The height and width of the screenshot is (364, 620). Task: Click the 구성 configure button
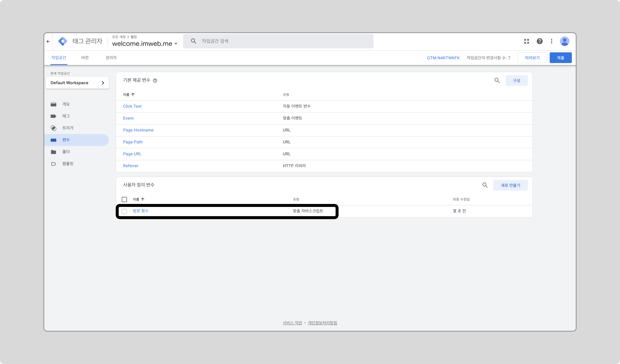pyautogui.click(x=516, y=80)
